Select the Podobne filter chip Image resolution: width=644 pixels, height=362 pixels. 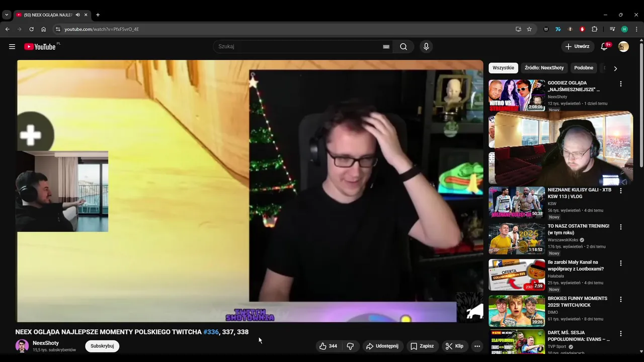[584, 68]
